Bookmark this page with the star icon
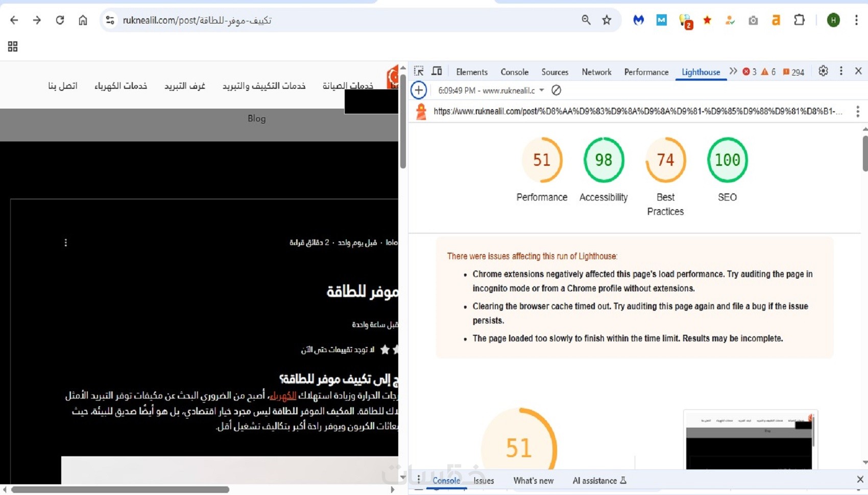The width and height of the screenshot is (868, 495). coord(607,20)
